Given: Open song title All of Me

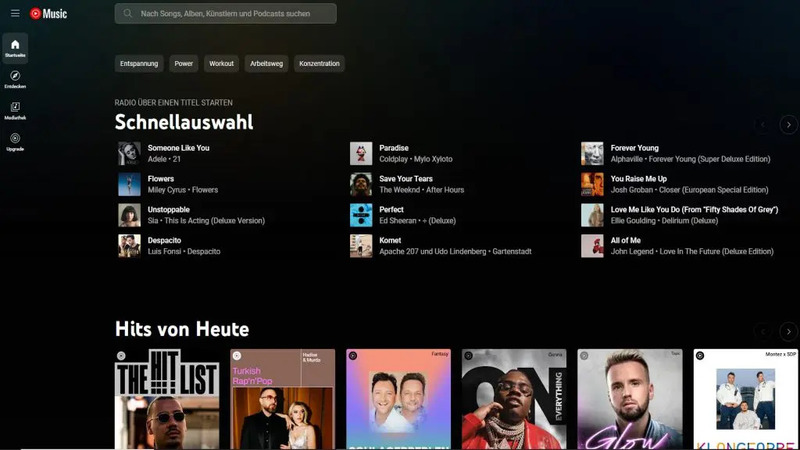Looking at the screenshot, I should click(x=626, y=240).
